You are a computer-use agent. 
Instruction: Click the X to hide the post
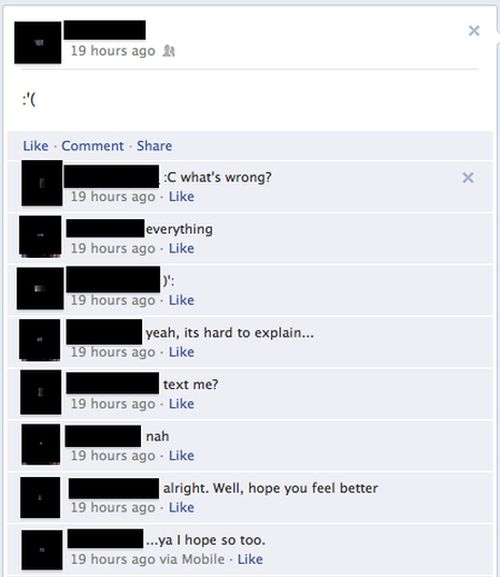click(x=474, y=31)
